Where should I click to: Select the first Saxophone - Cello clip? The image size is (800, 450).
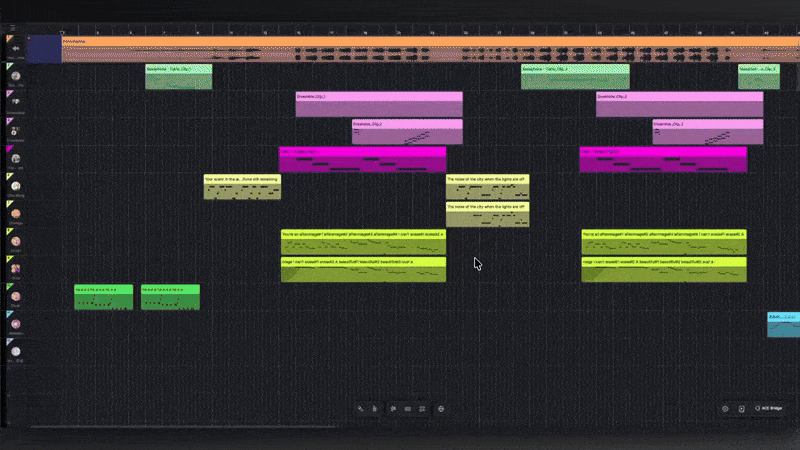click(178, 77)
